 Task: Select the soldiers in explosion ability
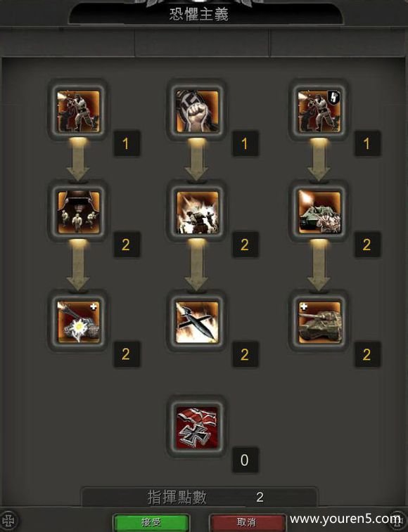click(197, 212)
